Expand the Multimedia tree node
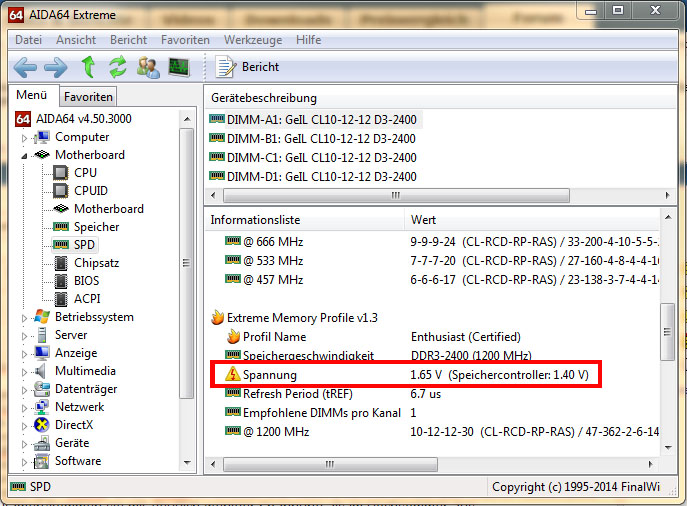The height and width of the screenshot is (506, 687). click(24, 372)
